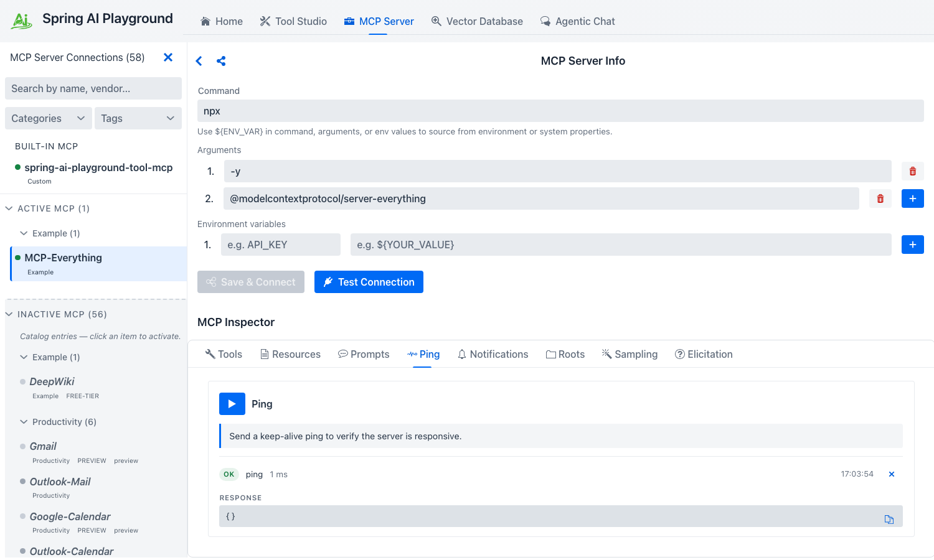
Task: Switch to the Tools inspector tab
Action: 224,354
